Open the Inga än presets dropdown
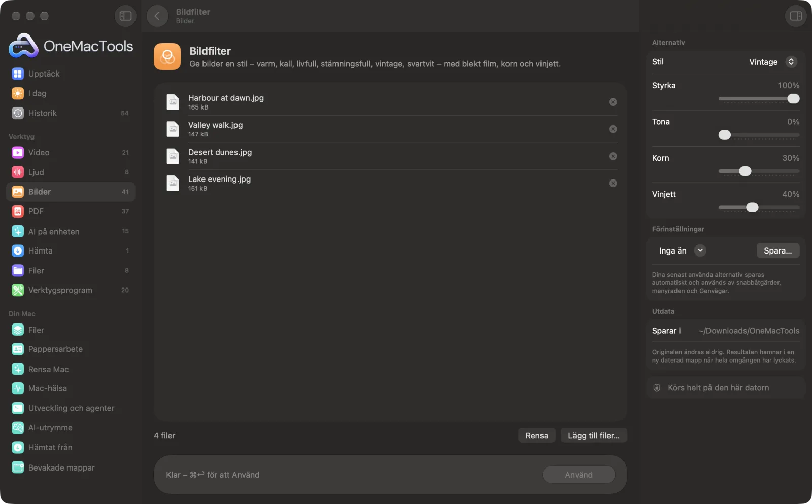 click(x=682, y=250)
